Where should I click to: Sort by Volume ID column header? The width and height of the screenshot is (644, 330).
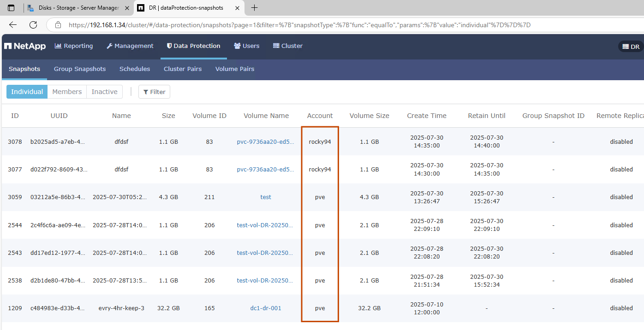click(209, 116)
